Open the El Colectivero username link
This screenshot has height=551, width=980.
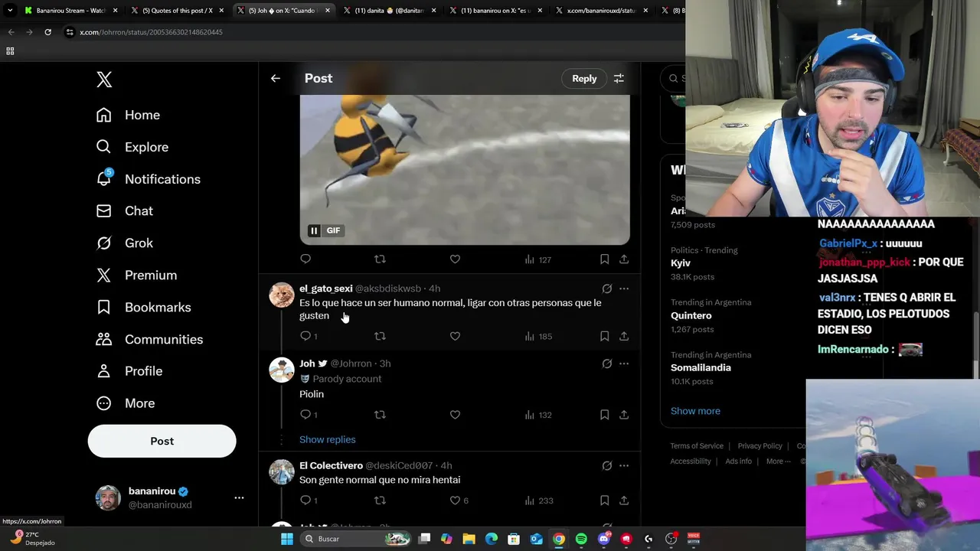[331, 465]
